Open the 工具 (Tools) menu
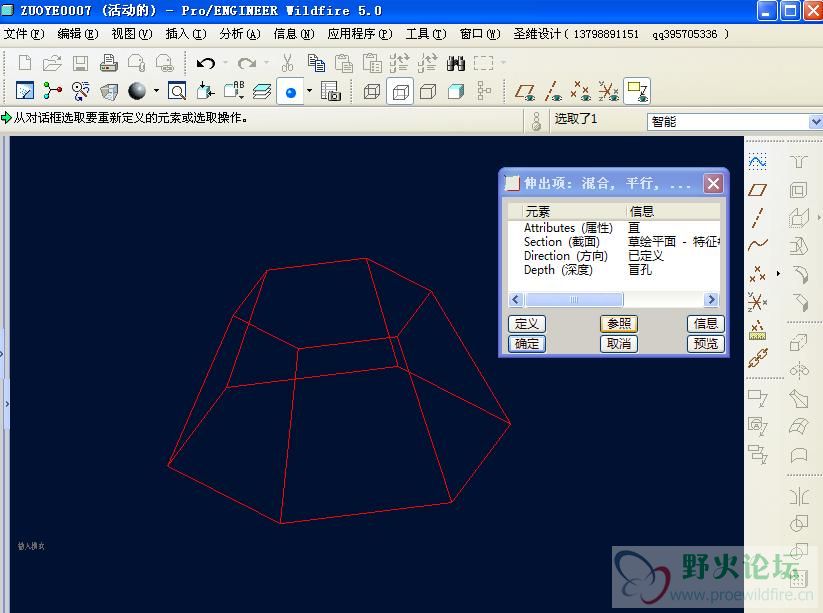 pyautogui.click(x=426, y=34)
